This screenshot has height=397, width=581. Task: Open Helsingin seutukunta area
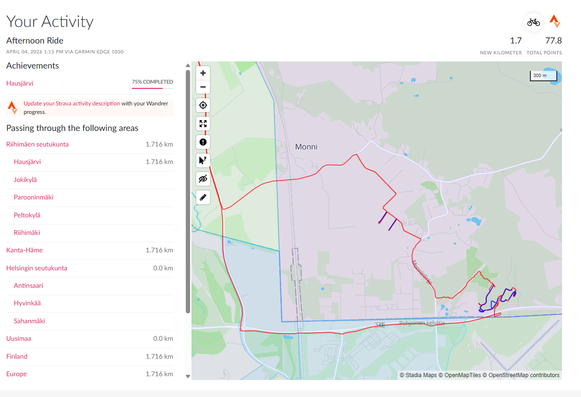[x=37, y=268]
